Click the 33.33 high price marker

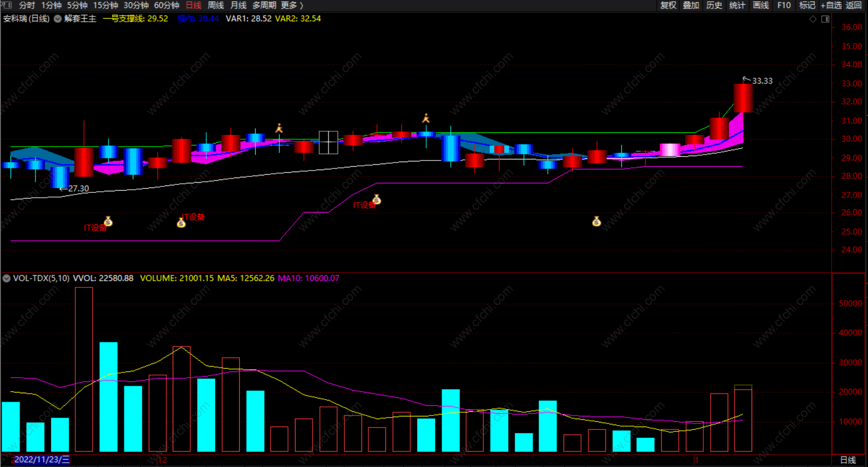click(x=762, y=81)
